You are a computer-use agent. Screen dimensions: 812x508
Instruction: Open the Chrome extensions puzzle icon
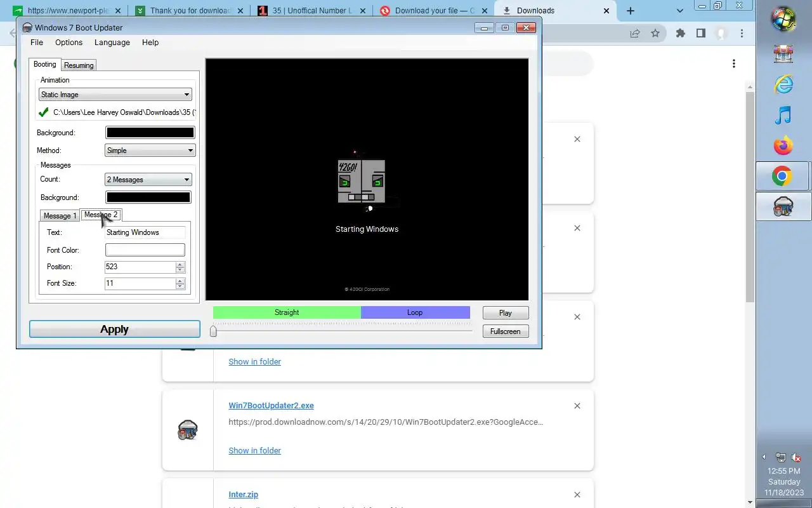tap(681, 34)
